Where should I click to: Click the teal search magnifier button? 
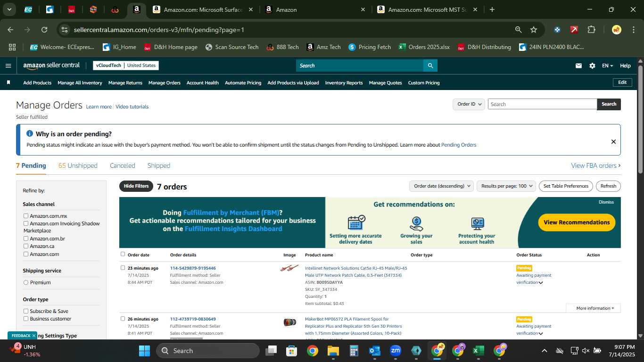click(430, 66)
